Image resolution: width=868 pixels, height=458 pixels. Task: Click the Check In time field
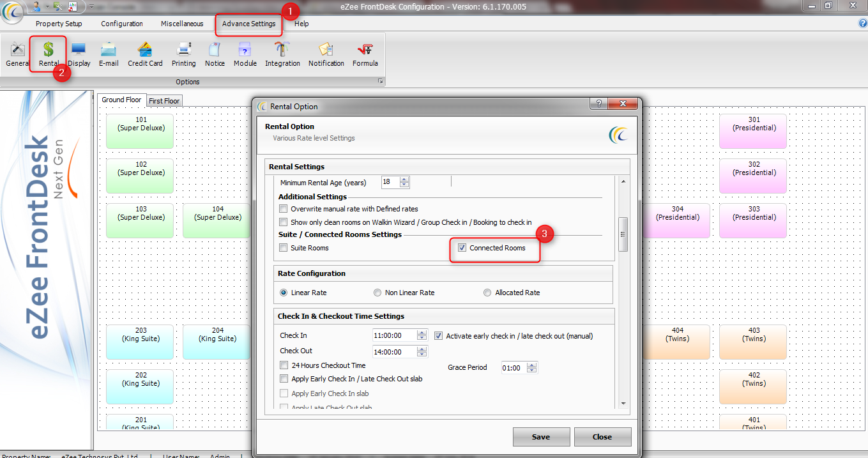click(x=394, y=335)
